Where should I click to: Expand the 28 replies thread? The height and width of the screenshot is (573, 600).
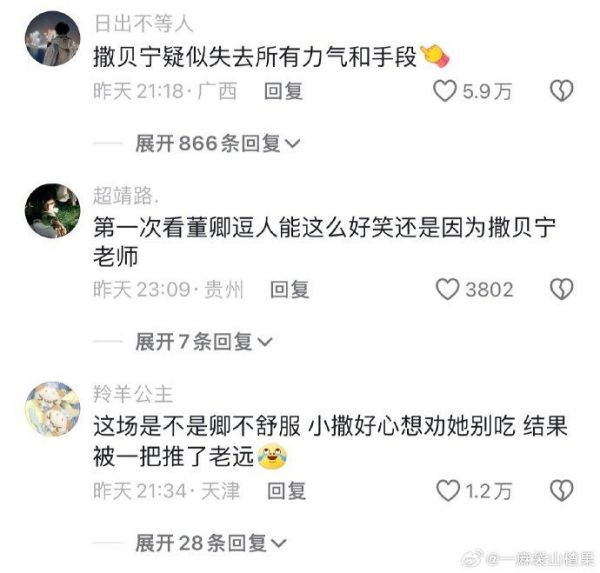point(211,543)
